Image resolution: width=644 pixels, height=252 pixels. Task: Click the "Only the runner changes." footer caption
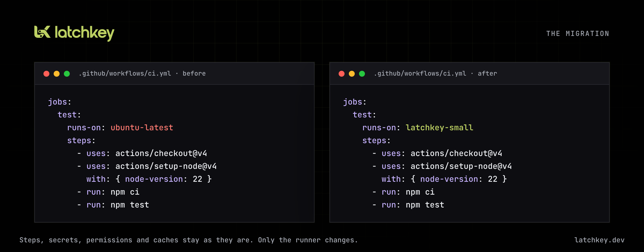click(308, 240)
